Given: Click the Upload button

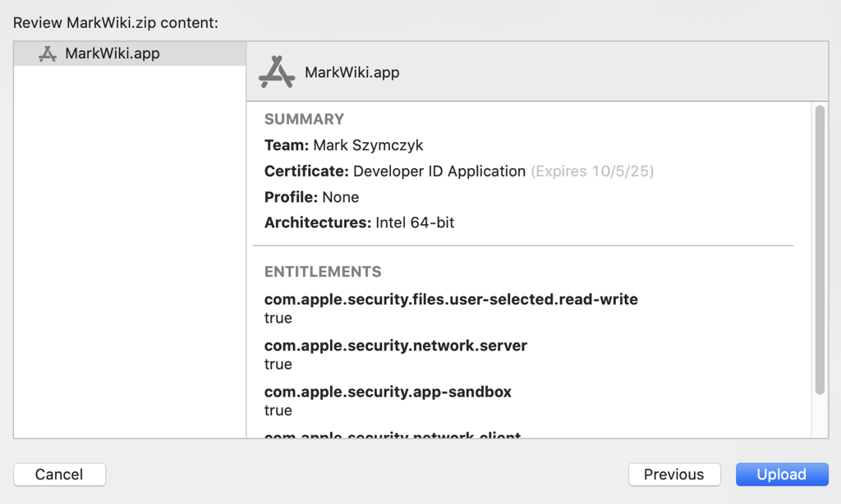Looking at the screenshot, I should (x=781, y=474).
